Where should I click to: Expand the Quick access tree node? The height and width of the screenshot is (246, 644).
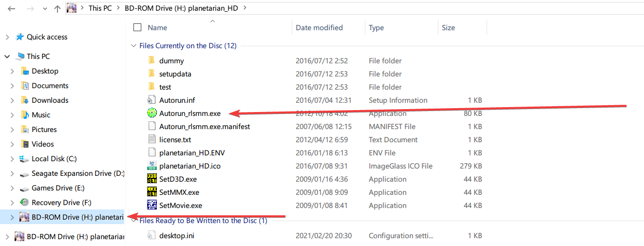tap(7, 37)
